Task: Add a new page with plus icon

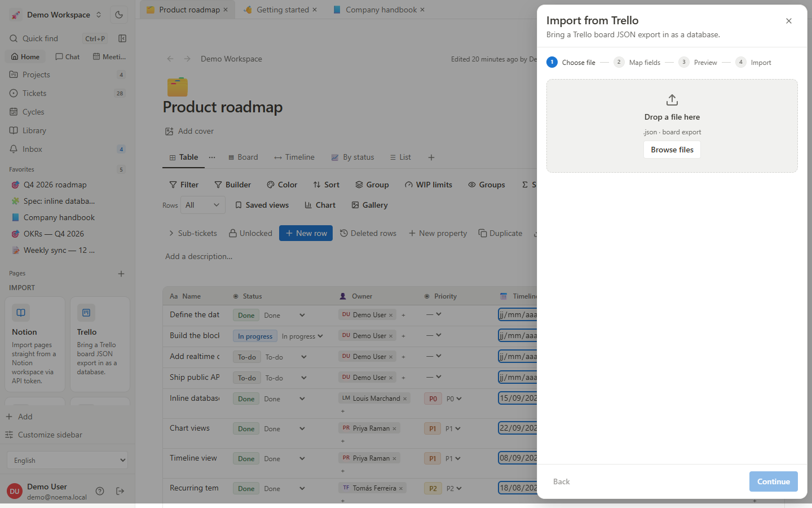Action: [x=121, y=274]
